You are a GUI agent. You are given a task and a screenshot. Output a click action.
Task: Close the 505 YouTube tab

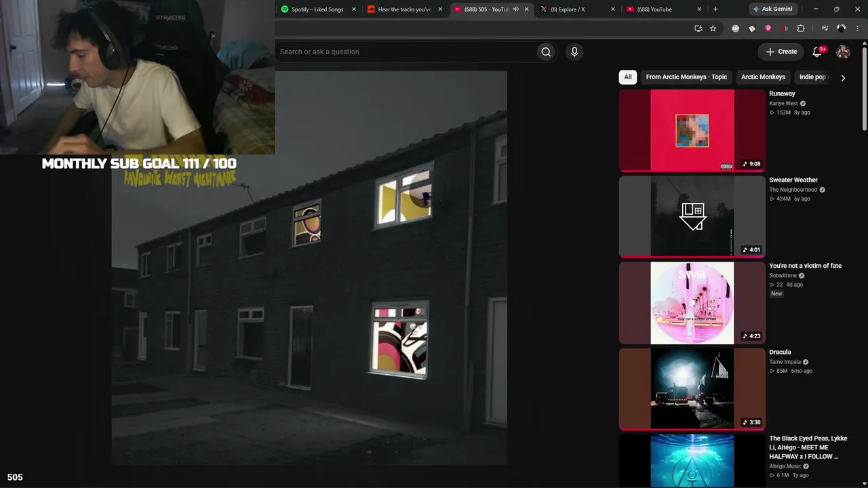[x=526, y=9]
